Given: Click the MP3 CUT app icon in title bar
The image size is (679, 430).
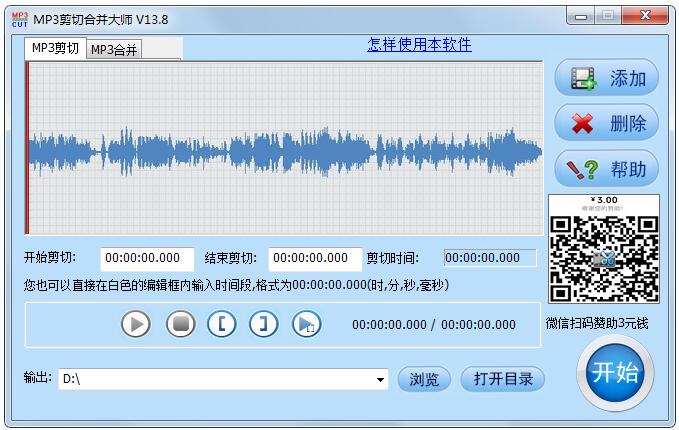Looking at the screenshot, I should click(x=17, y=18).
